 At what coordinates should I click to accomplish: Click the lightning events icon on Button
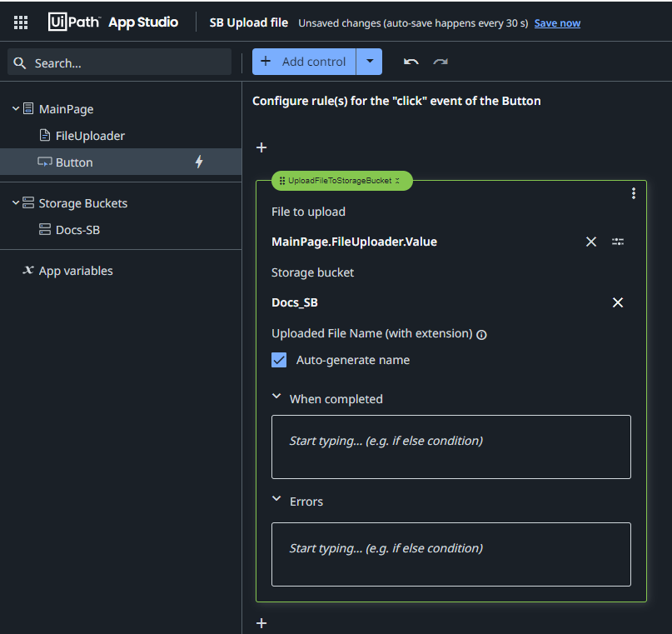point(199,162)
